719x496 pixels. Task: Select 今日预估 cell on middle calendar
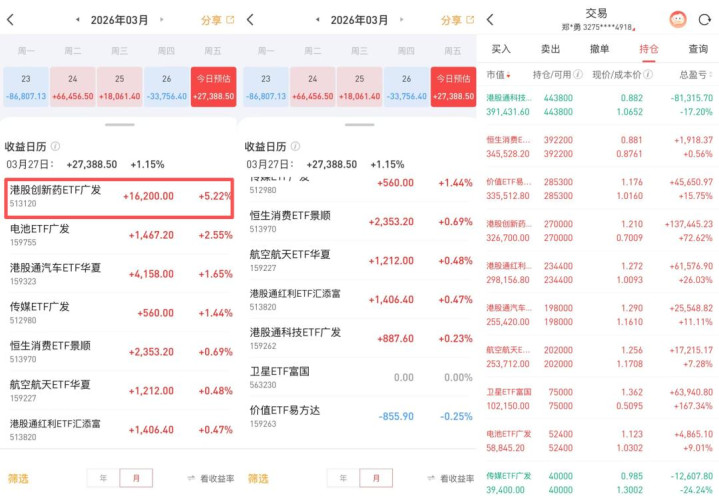[x=453, y=87]
